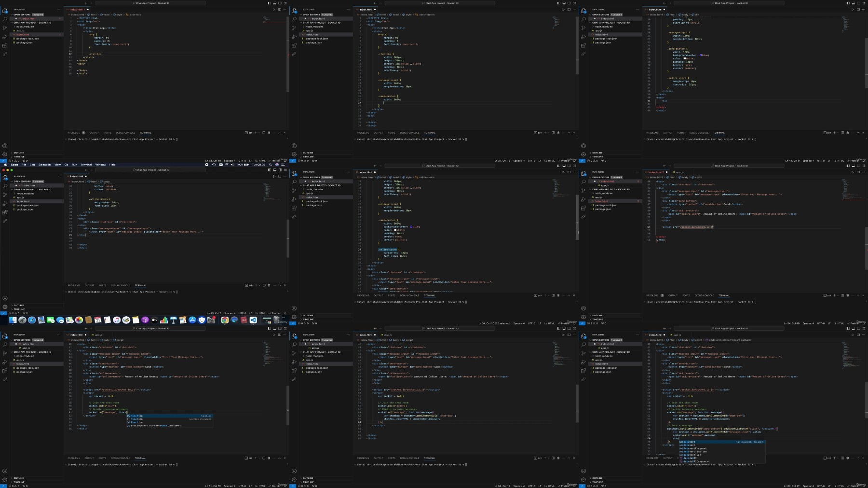Collapse OPEN EDITORS in window under macOS menu bar
The image size is (868, 488).
[x=37, y=181]
